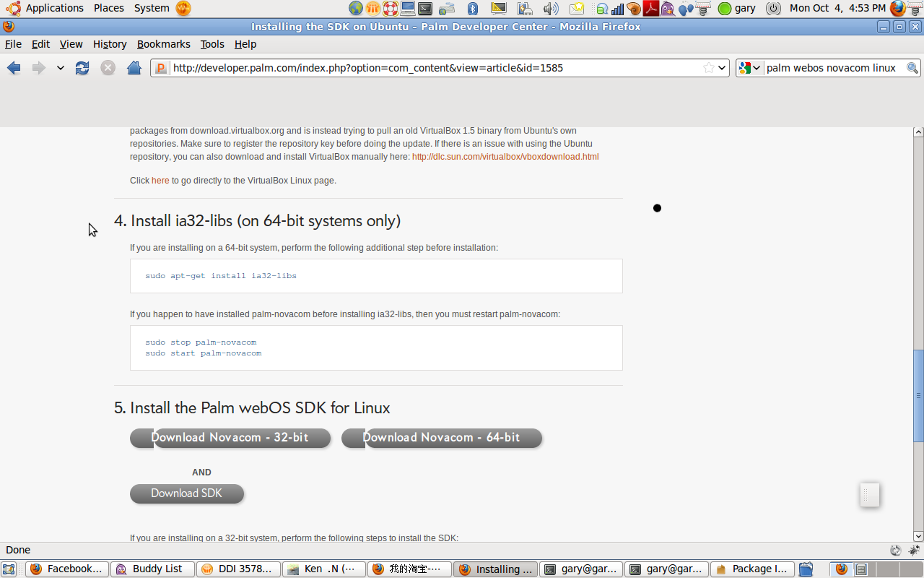Click the clock showing Mon Oct 4
This screenshot has width=924, height=578.
(x=837, y=9)
